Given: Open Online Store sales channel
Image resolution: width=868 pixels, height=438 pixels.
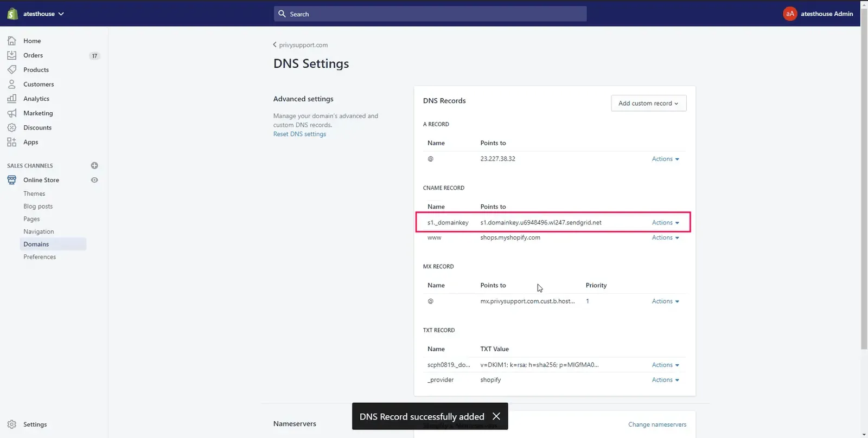Looking at the screenshot, I should pos(41,180).
